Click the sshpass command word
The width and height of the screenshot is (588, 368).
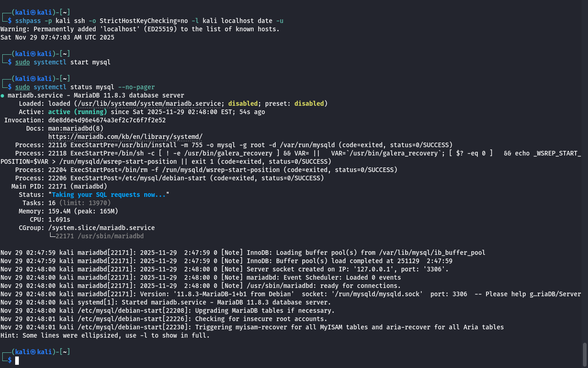28,21
